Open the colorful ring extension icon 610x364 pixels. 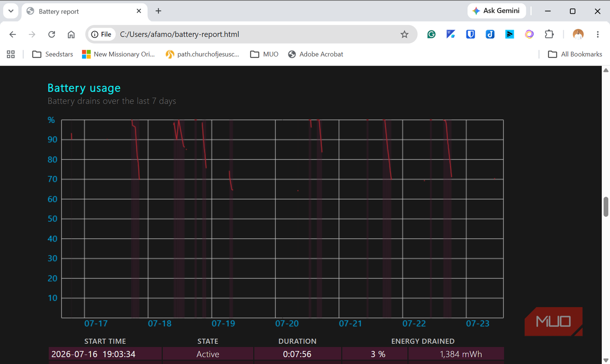click(529, 34)
